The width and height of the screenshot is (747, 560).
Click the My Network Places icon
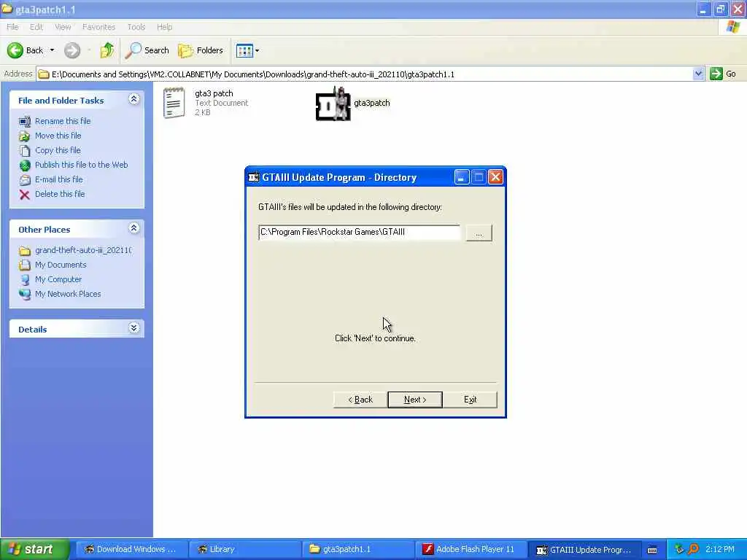pos(24,295)
